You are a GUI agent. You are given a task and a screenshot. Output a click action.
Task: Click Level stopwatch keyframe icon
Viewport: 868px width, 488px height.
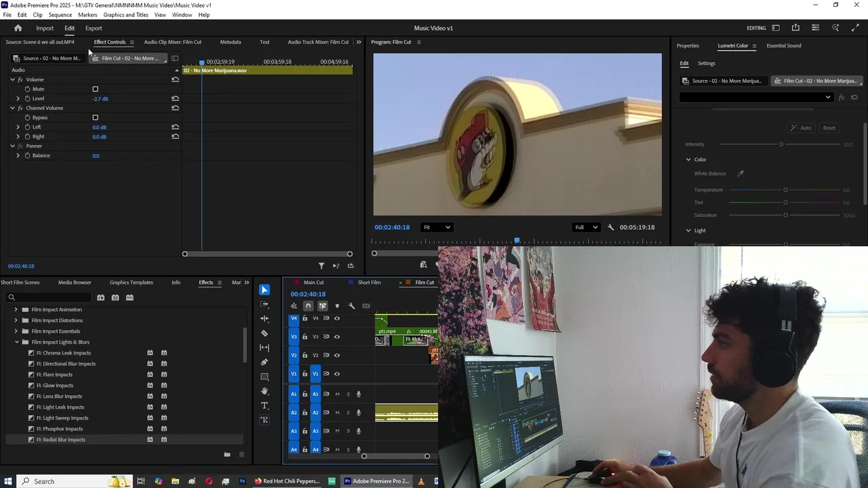tap(27, 98)
